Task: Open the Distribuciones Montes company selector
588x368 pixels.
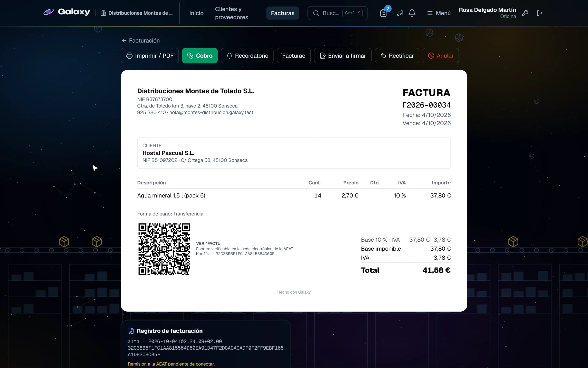Action: pos(137,13)
